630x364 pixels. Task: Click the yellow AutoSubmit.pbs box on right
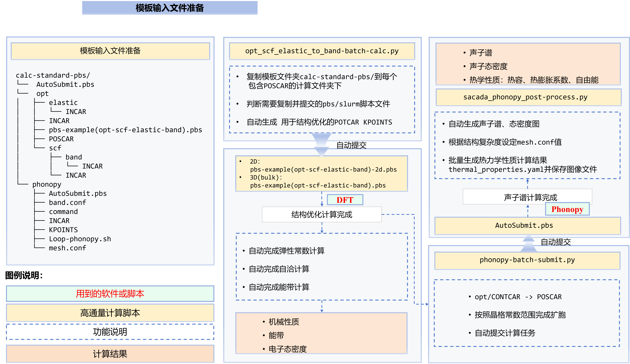[x=528, y=226]
